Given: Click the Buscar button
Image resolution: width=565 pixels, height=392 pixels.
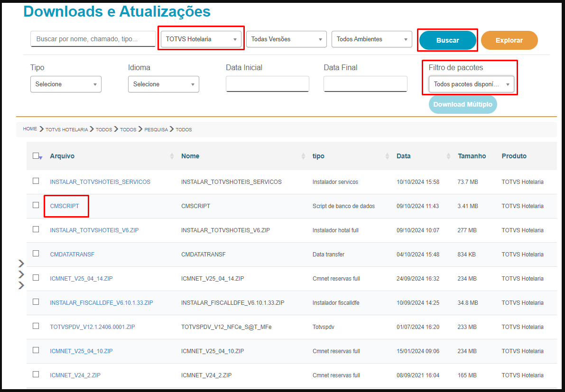Looking at the screenshot, I should (x=447, y=40).
